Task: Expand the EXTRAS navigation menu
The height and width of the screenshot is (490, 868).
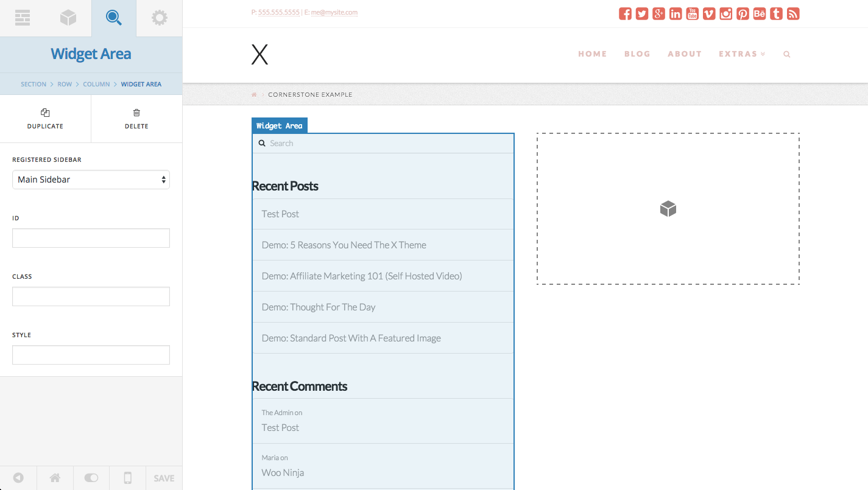Action: tap(742, 54)
